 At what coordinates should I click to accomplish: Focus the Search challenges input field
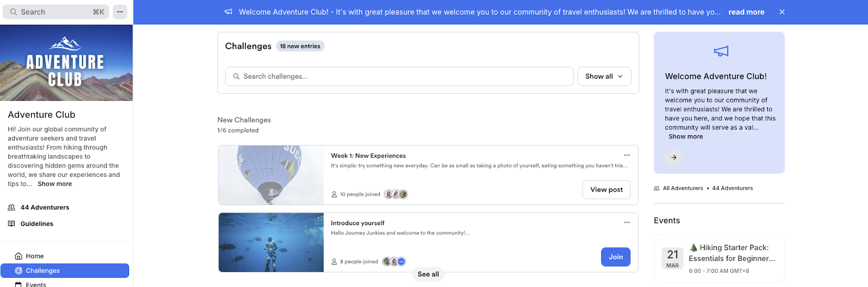click(x=399, y=76)
